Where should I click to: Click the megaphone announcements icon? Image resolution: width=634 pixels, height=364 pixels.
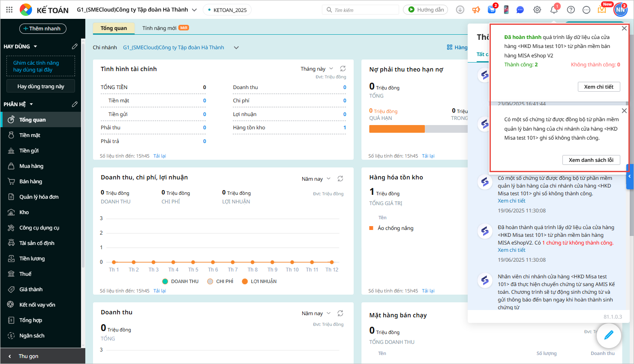tap(476, 10)
